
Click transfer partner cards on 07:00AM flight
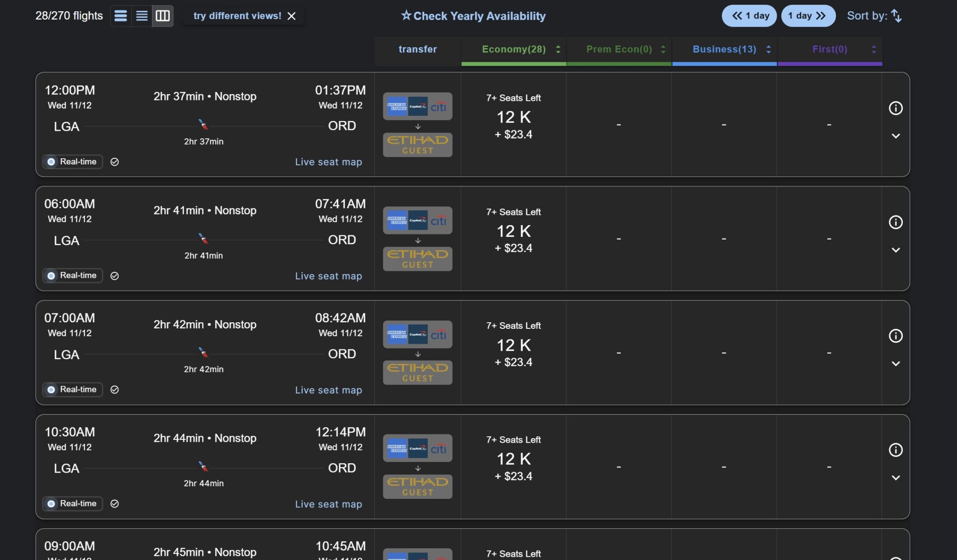(x=418, y=334)
